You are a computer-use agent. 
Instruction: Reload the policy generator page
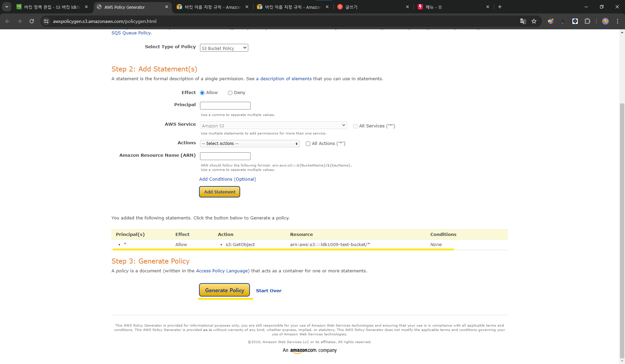pyautogui.click(x=32, y=21)
